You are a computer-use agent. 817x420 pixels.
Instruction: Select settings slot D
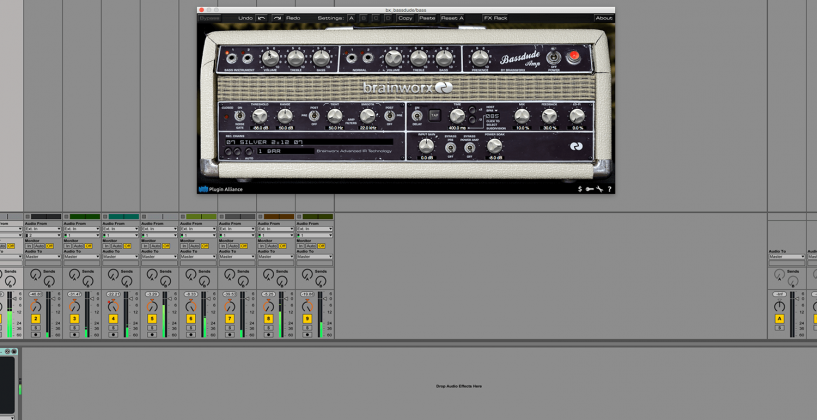tap(388, 18)
